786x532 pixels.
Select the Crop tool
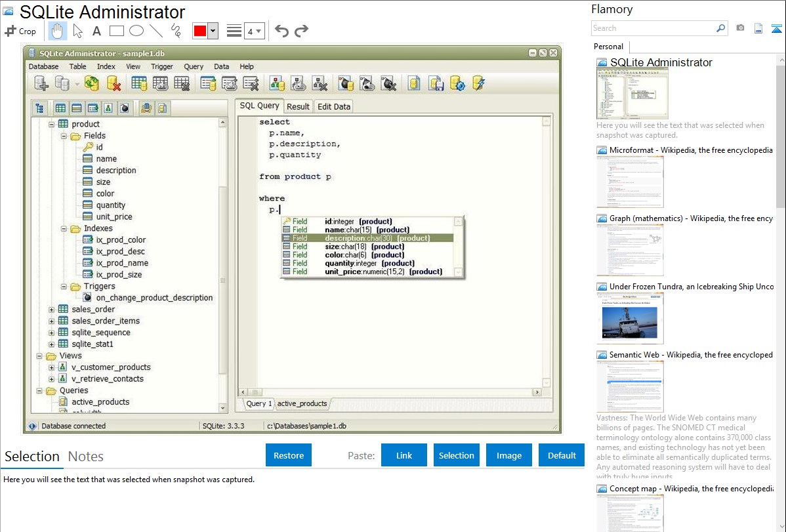(x=20, y=31)
